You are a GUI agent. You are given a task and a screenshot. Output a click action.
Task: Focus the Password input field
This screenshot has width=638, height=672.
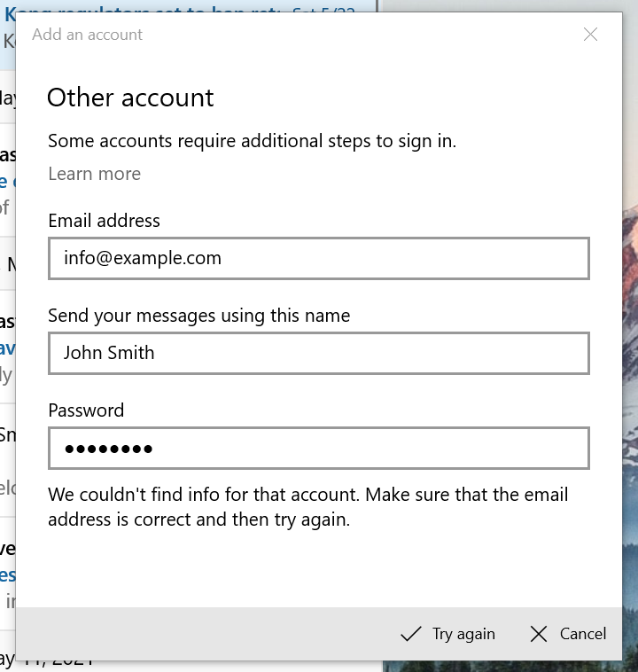pos(319,448)
